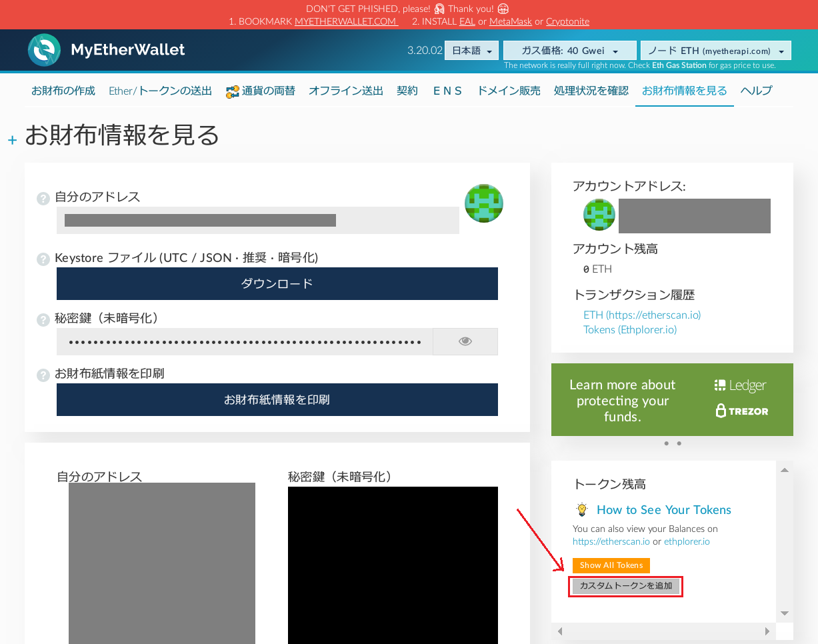818x644 pixels.
Task: Click the help icon beside お財布紙情報を印刷 label
Action: [x=43, y=375]
